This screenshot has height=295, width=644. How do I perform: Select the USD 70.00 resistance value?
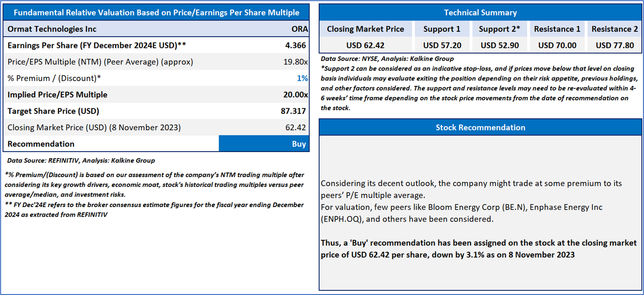557,46
